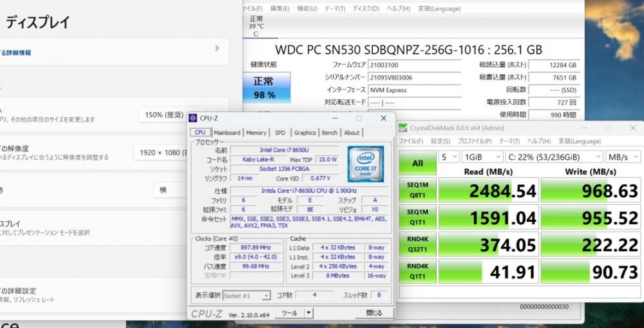Select the C: drive 39 °C status item

pos(256,26)
